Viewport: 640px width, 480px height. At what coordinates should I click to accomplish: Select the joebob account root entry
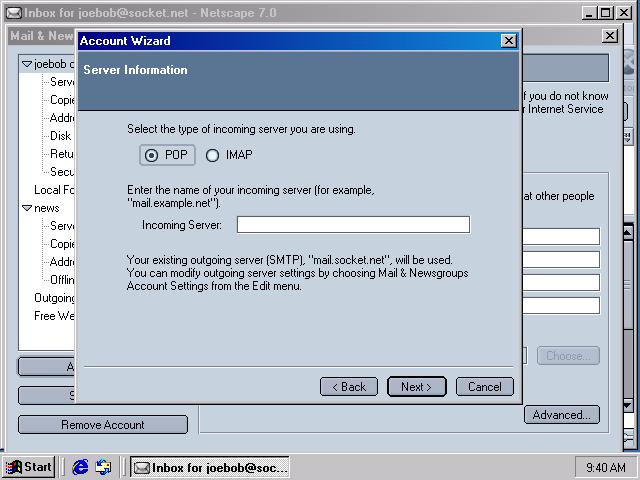pyautogui.click(x=54, y=64)
